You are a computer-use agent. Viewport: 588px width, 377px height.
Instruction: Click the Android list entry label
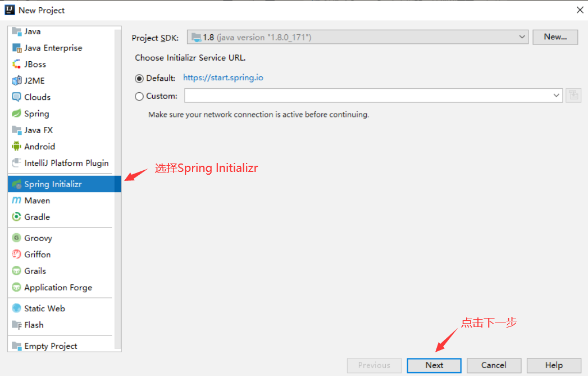coord(40,147)
